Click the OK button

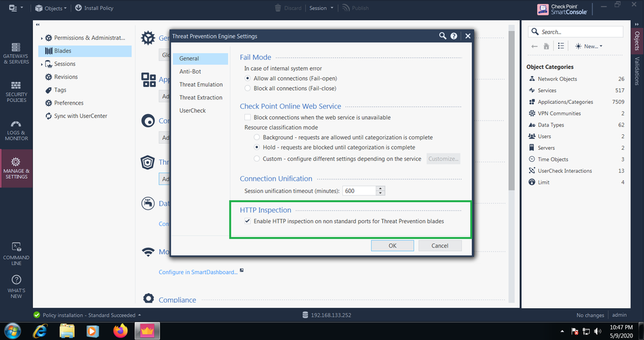click(x=392, y=246)
